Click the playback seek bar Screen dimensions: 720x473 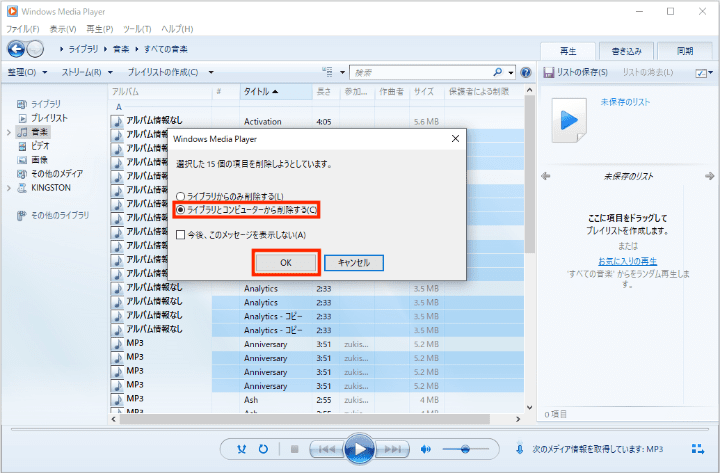click(x=360, y=430)
